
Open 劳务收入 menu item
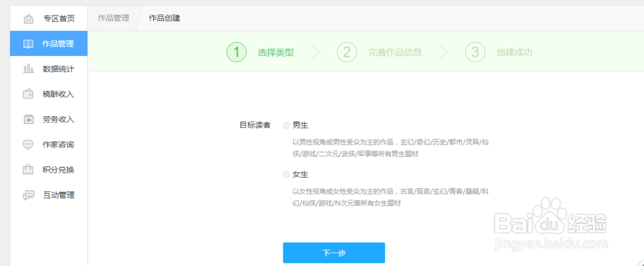point(49,119)
